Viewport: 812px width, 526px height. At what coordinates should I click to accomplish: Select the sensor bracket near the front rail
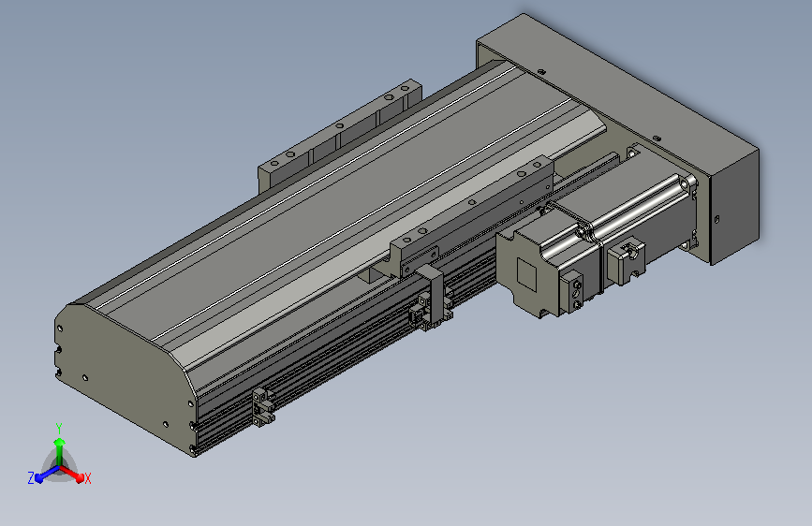click(263, 407)
